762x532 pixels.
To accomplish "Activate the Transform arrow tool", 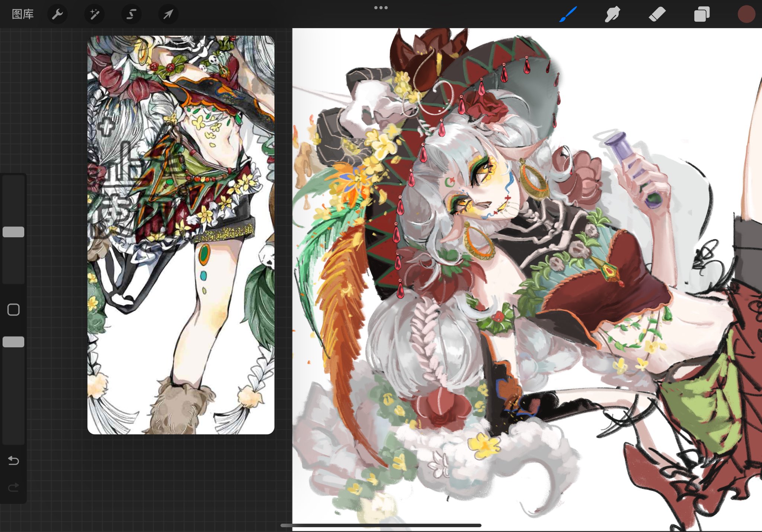I will 168,14.
